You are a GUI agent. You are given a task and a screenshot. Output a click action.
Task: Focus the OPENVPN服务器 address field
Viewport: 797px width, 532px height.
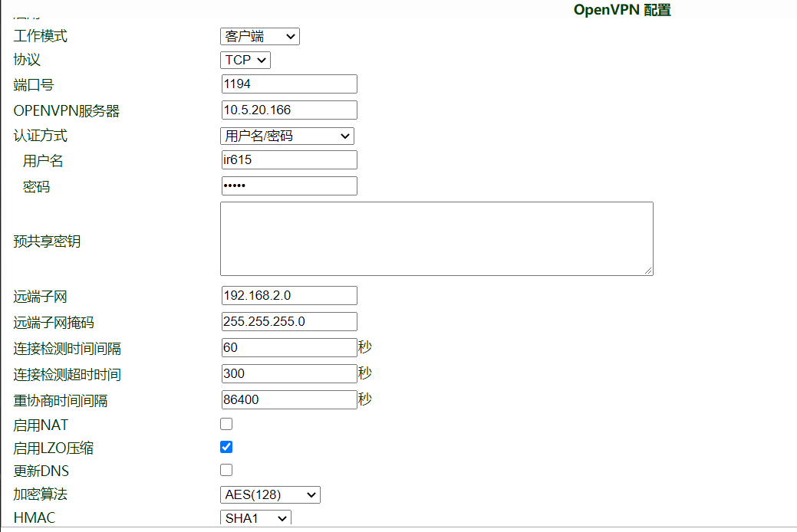pos(288,110)
